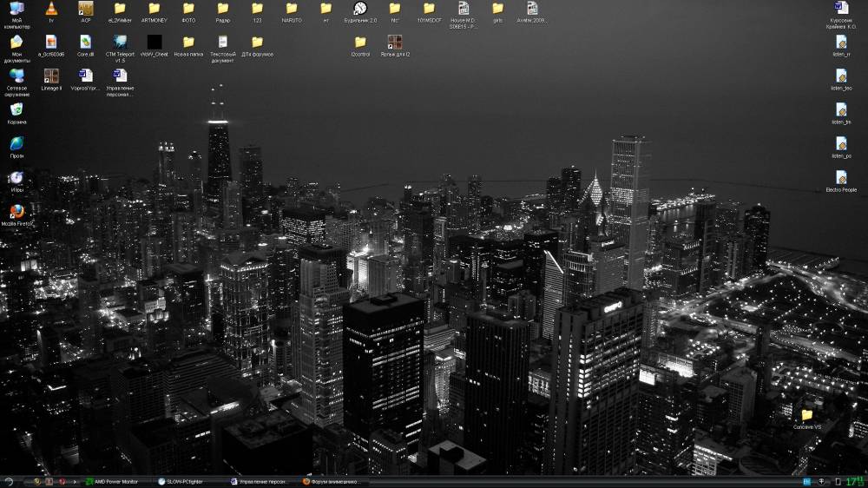868x488 pixels.
Task: Open the Текстовый документ file
Action: coord(222,42)
